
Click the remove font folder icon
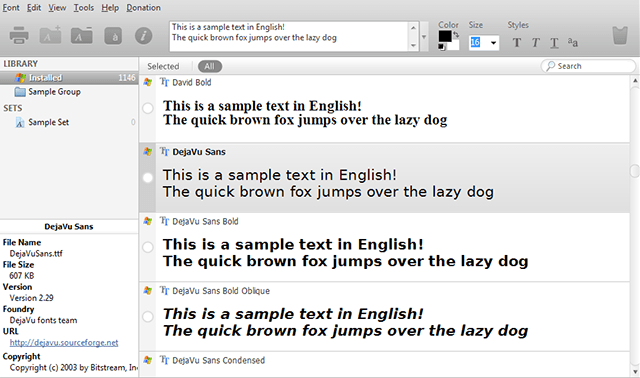(x=81, y=36)
